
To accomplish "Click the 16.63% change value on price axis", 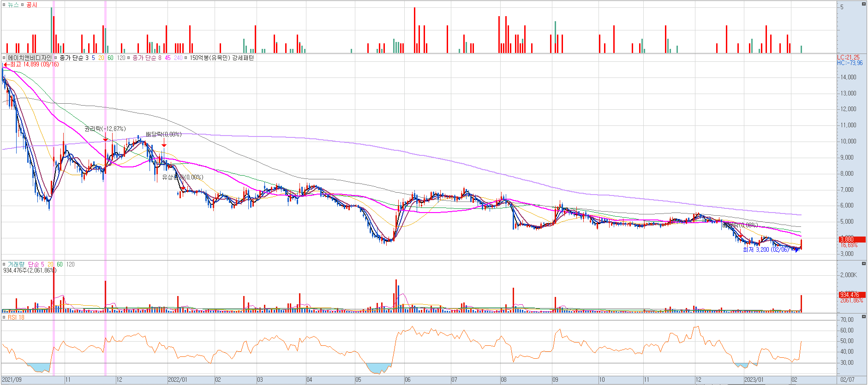I will coord(849,245).
